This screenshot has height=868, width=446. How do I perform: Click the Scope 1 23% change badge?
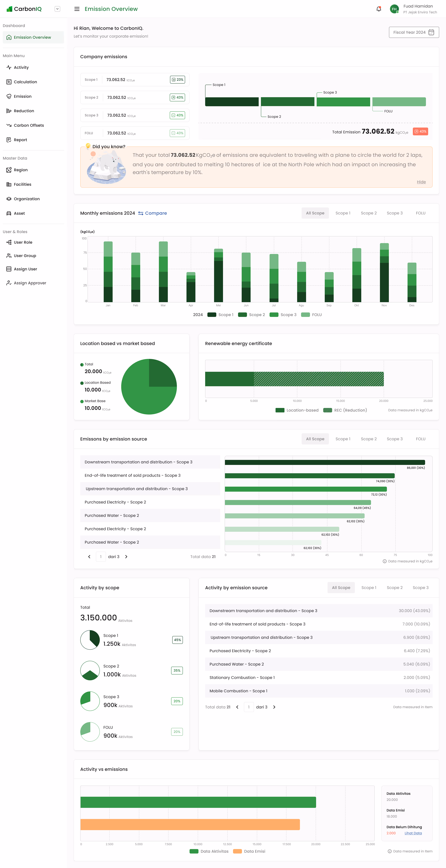(x=177, y=80)
